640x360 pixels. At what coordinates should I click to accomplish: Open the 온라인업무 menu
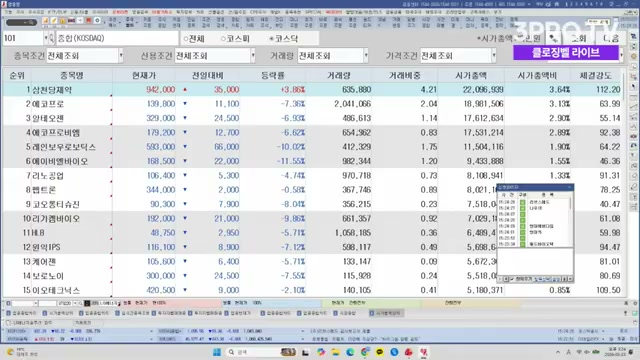tap(456, 12)
